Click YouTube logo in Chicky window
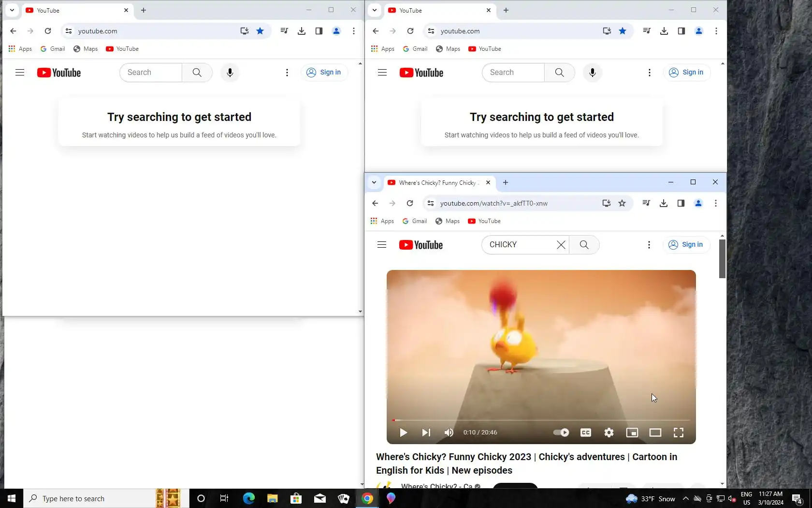The width and height of the screenshot is (812, 508). tap(421, 245)
